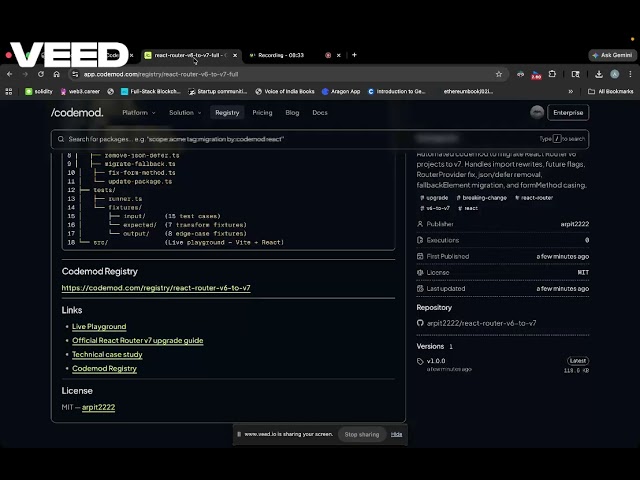Image resolution: width=640 pixels, height=480 pixels.
Task: Click publisher name arpit2222
Action: [x=574, y=224]
